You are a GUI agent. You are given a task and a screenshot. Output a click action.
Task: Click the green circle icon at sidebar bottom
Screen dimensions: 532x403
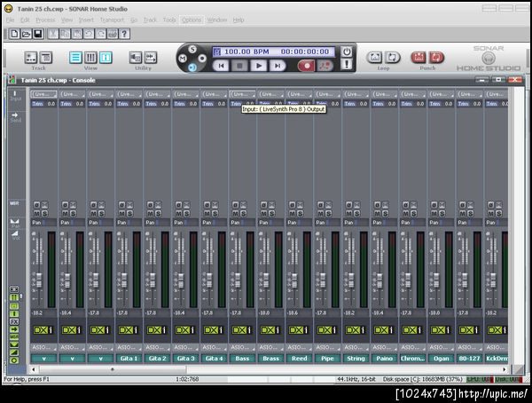14,360
